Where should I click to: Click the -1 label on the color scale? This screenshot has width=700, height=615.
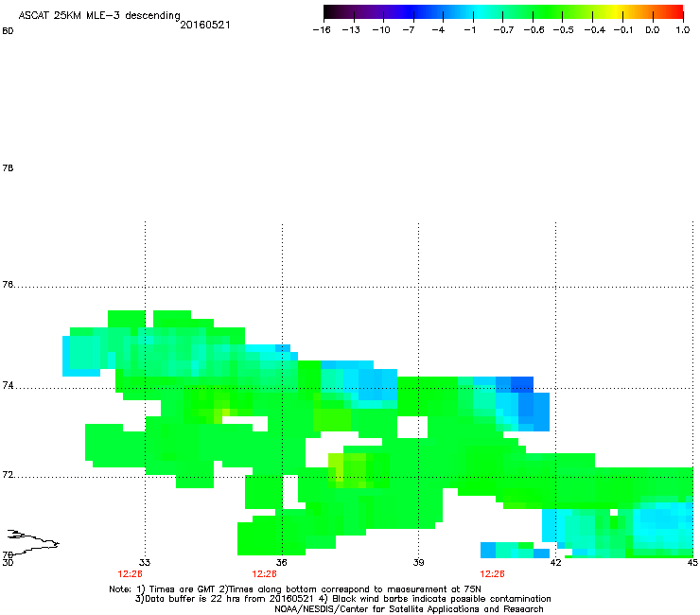[469, 30]
